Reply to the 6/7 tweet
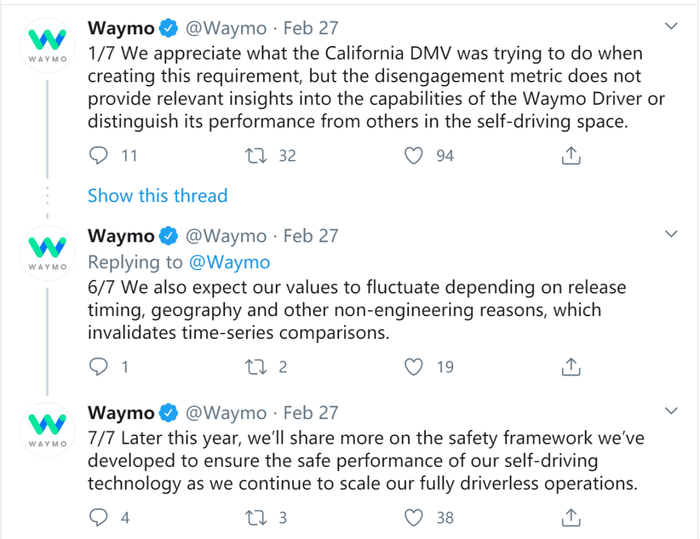 click(x=99, y=367)
